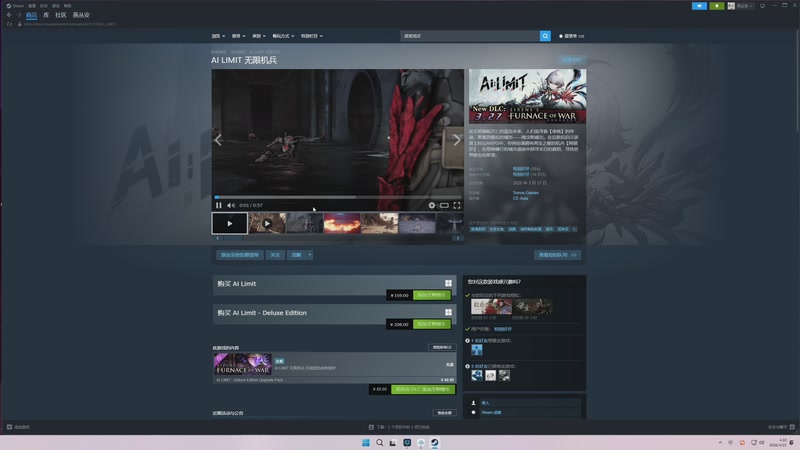Select the fire explosion screenshot thumbnail
Viewport: 800px width, 450px height.
342,223
